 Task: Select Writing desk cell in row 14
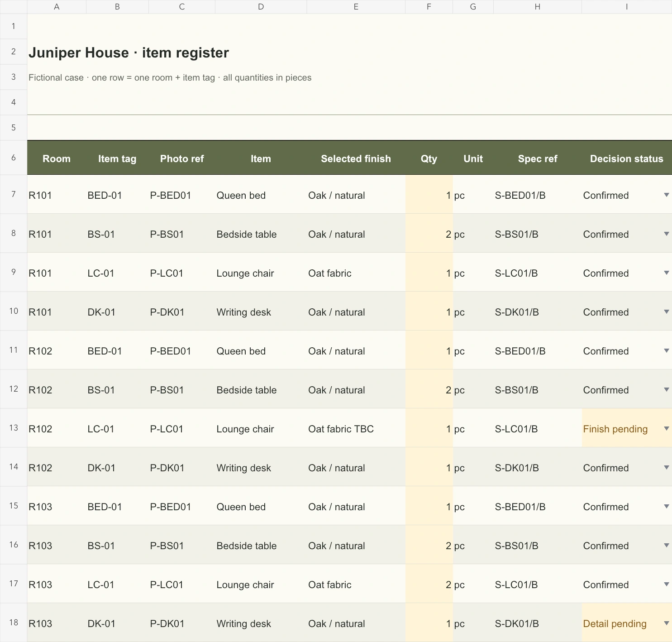point(261,467)
